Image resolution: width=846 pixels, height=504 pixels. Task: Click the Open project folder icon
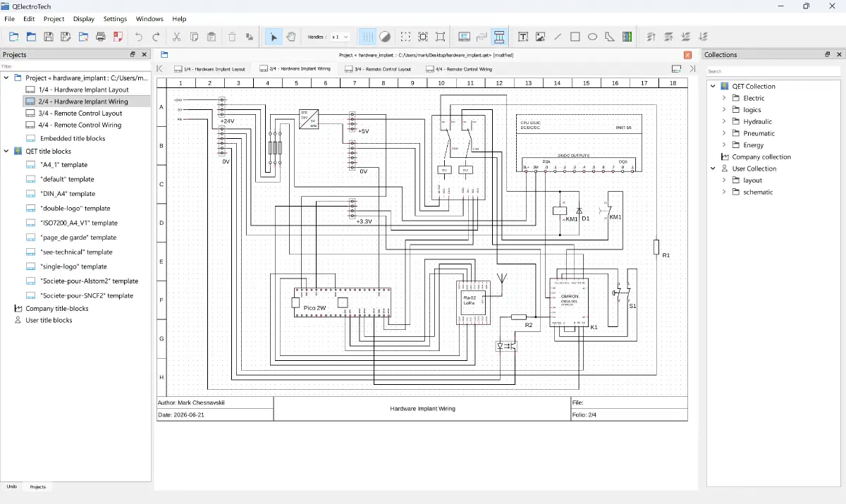coord(32,37)
